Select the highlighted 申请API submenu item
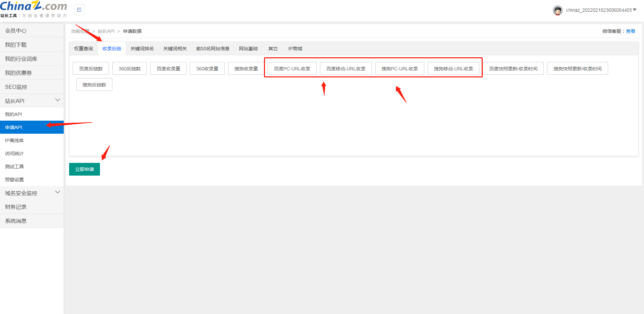Screen dimensions: 644x314 [x=32, y=127]
